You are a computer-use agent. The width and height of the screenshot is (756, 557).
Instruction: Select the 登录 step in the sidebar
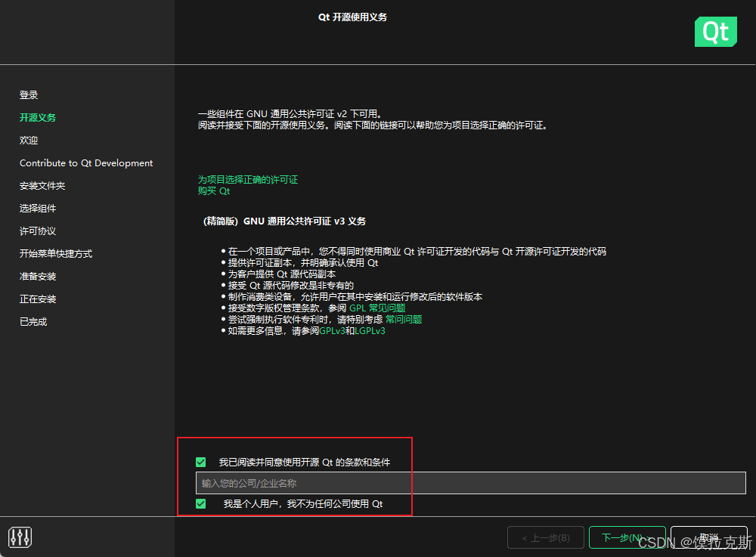(x=29, y=95)
